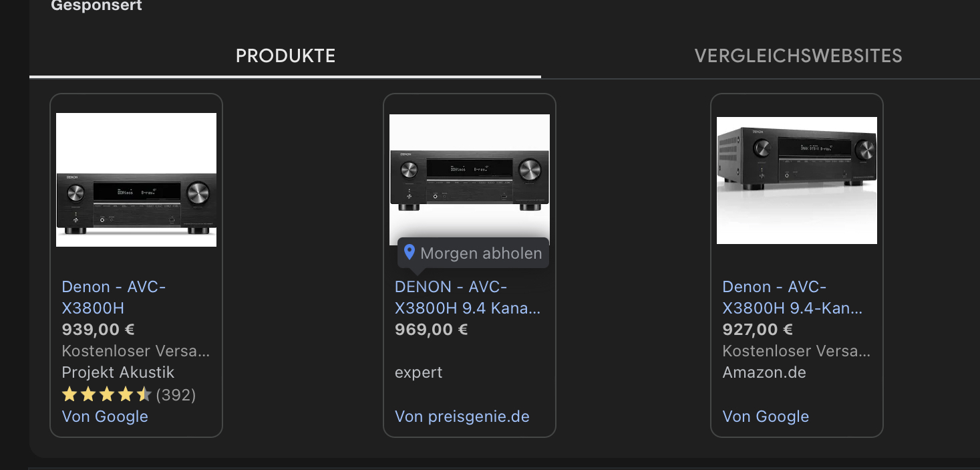Click the 939,00 € price

click(x=98, y=330)
